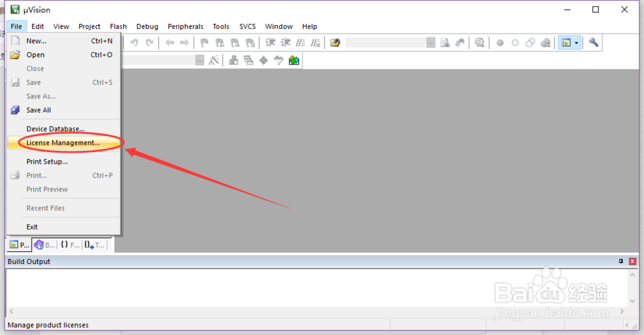
Task: Click the Redo arrow in toolbar
Action: pos(149,43)
